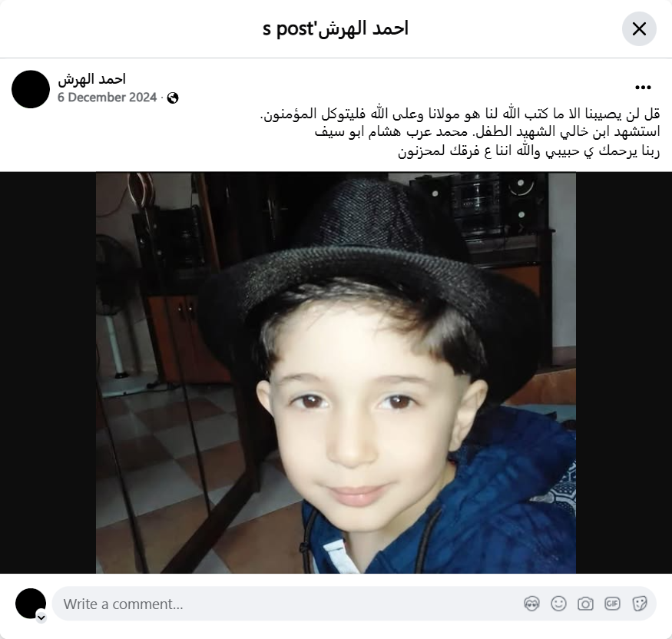Close the post dialog with X button
Screen dimensions: 672x639
(x=639, y=29)
